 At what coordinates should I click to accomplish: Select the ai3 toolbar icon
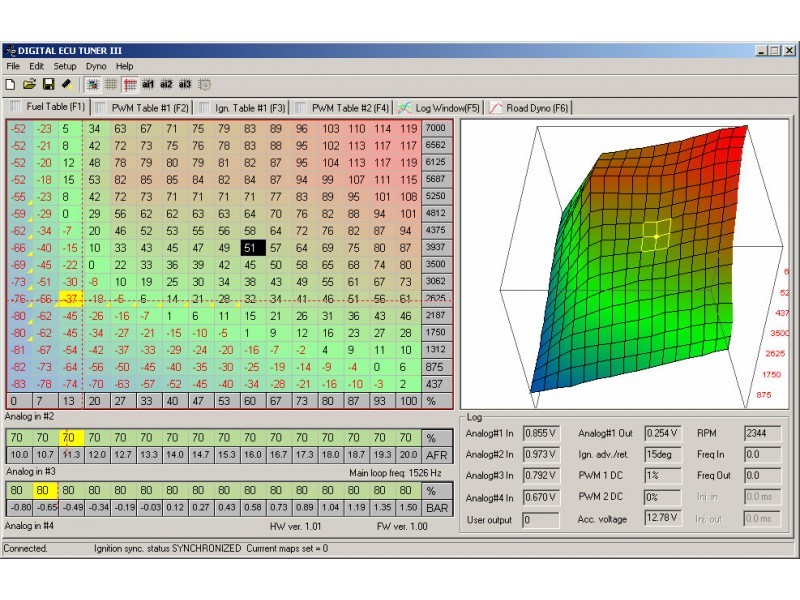[x=185, y=84]
